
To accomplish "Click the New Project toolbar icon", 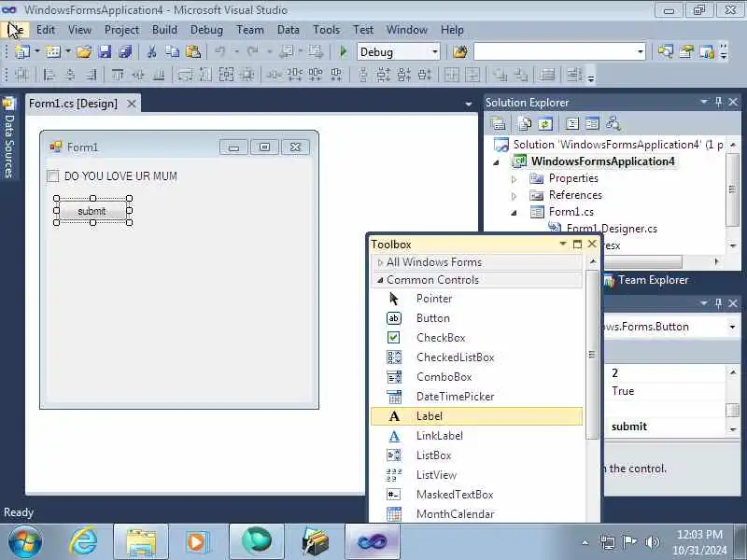I will (21, 51).
